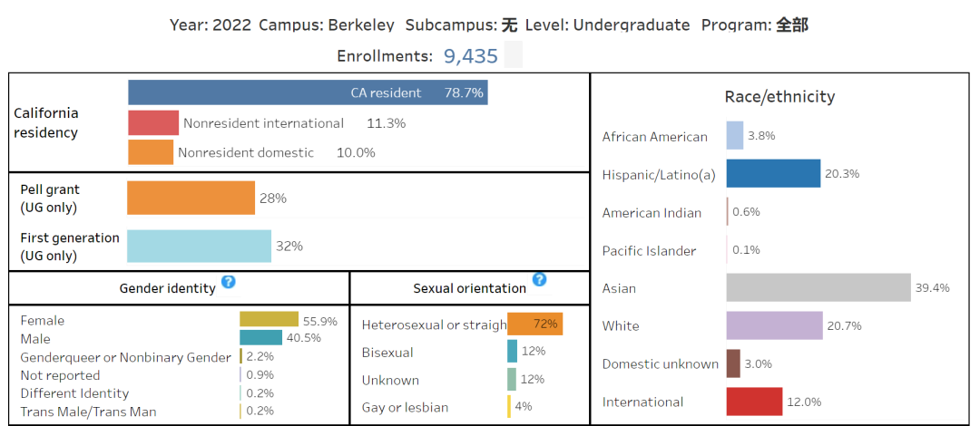
Task: Select the Genderqueer or Nonbinary Gender label
Action: click(x=125, y=357)
